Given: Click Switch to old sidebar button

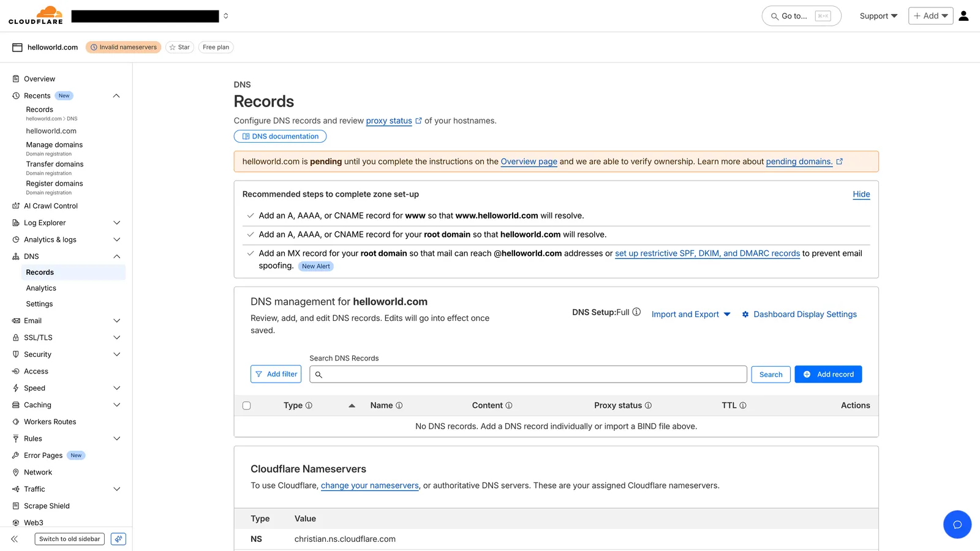Looking at the screenshot, I should pyautogui.click(x=70, y=539).
